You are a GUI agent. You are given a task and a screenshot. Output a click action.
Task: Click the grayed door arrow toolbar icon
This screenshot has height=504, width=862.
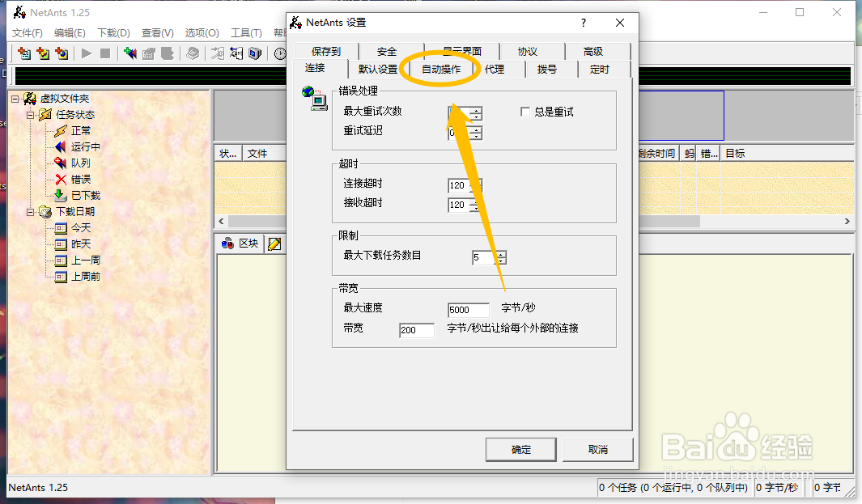218,53
